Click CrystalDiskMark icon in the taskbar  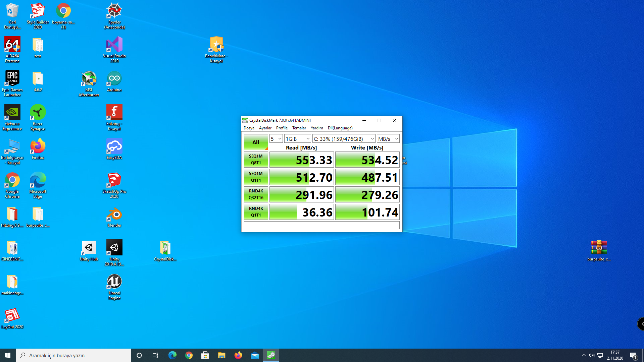click(x=271, y=355)
